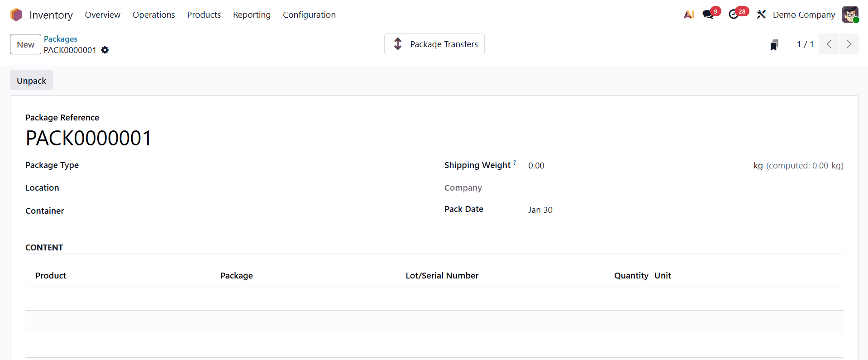
Task: Navigate forward with the next record arrow
Action: tap(849, 44)
